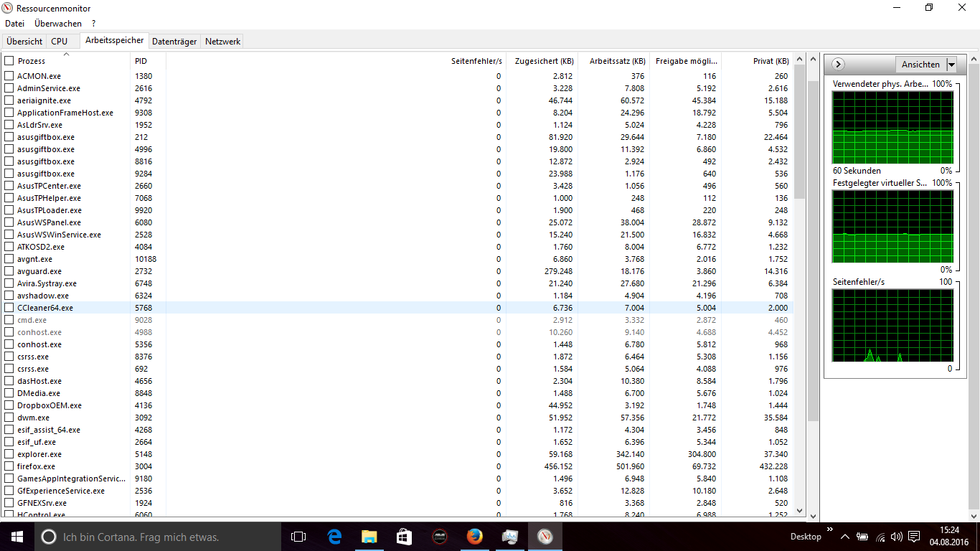Switch to the Übersicht tab
980x551 pixels.
click(x=24, y=42)
